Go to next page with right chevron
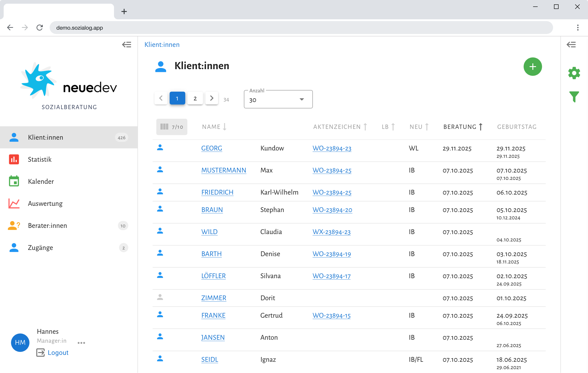Image resolution: width=588 pixels, height=373 pixels. (211, 98)
